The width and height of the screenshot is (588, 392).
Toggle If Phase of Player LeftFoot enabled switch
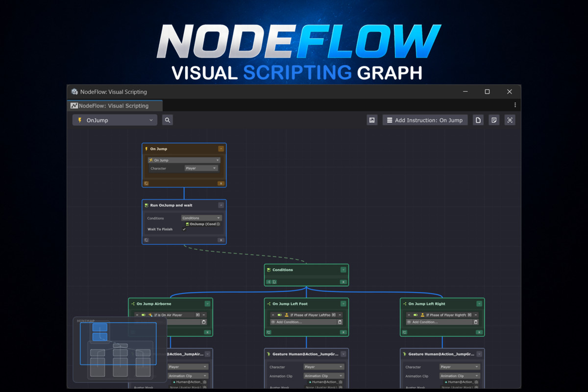[279, 315]
